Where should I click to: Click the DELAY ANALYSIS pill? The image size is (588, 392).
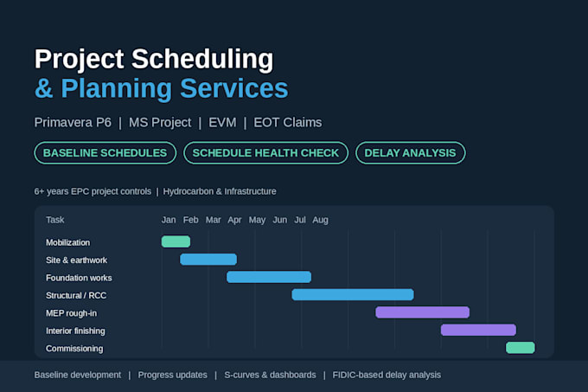[x=410, y=152]
